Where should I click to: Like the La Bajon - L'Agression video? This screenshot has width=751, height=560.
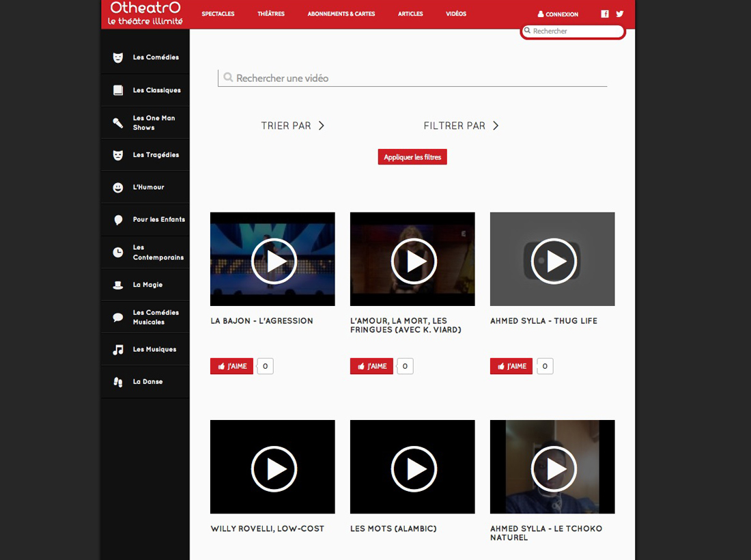tap(231, 366)
